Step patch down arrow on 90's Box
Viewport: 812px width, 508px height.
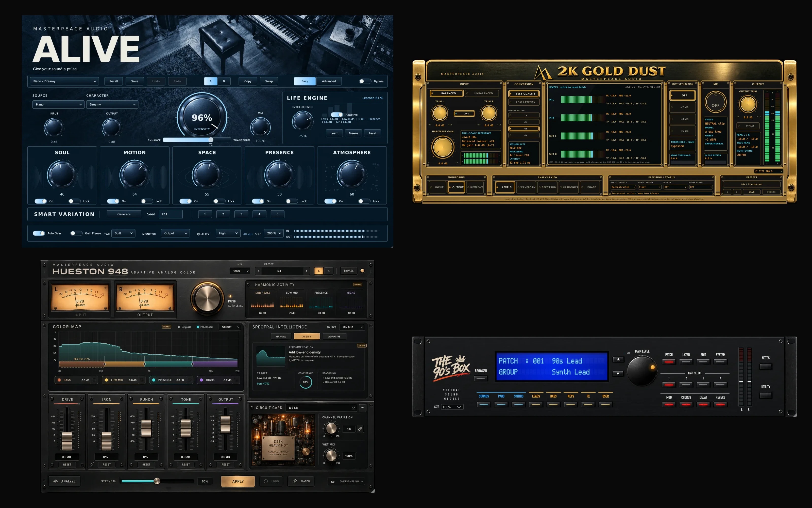(618, 374)
